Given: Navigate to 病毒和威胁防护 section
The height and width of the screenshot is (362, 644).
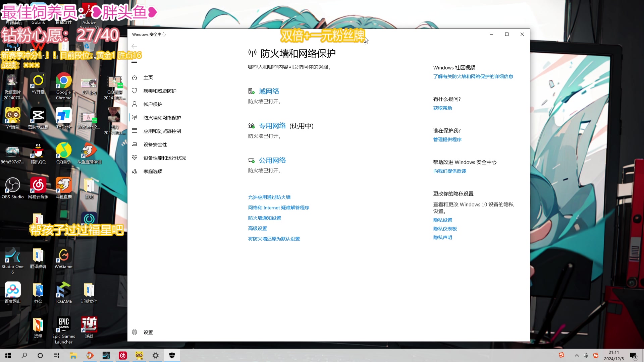Looking at the screenshot, I should (160, 90).
